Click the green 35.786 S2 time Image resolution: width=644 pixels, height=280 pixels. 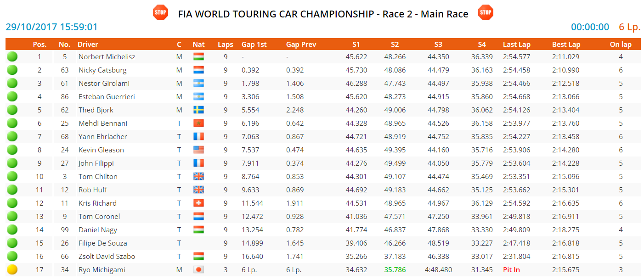click(x=395, y=270)
